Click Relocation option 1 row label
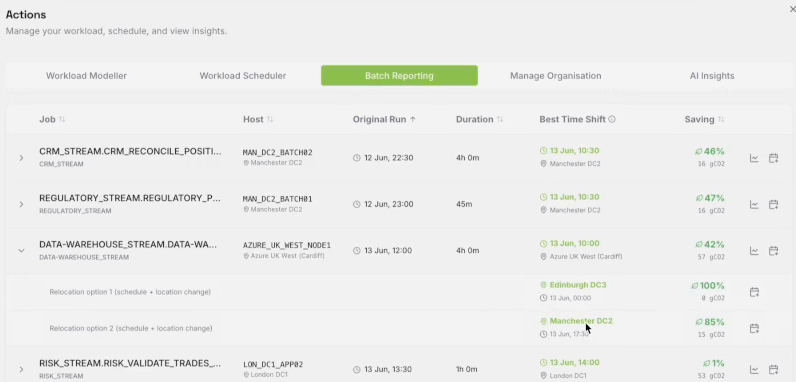 (x=130, y=292)
